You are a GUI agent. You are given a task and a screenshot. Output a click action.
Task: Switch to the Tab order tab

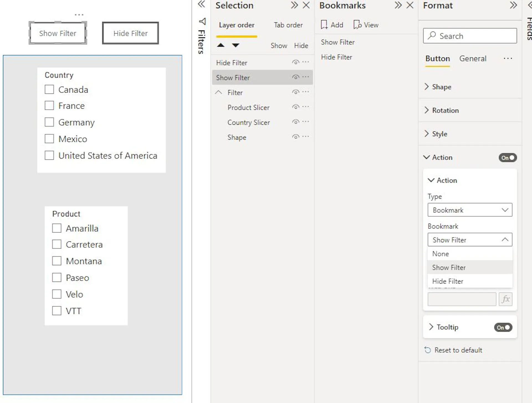click(x=288, y=25)
